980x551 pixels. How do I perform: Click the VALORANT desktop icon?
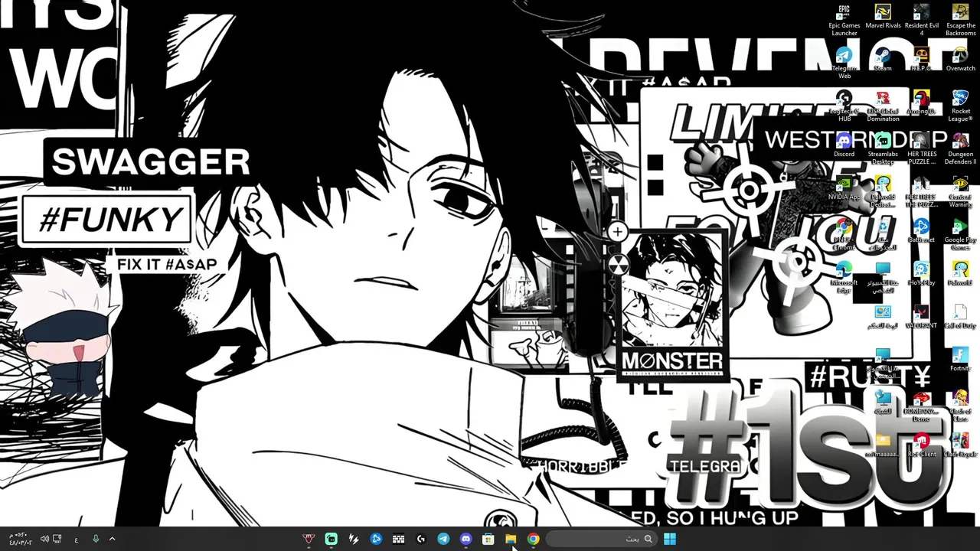[x=921, y=317]
